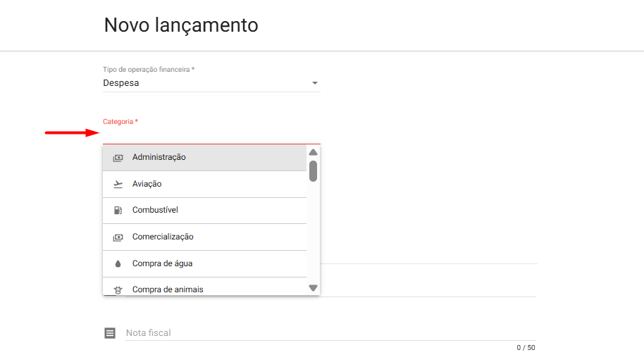644x362 pixels.
Task: Pick the Combustível category option
Action: pos(156,211)
